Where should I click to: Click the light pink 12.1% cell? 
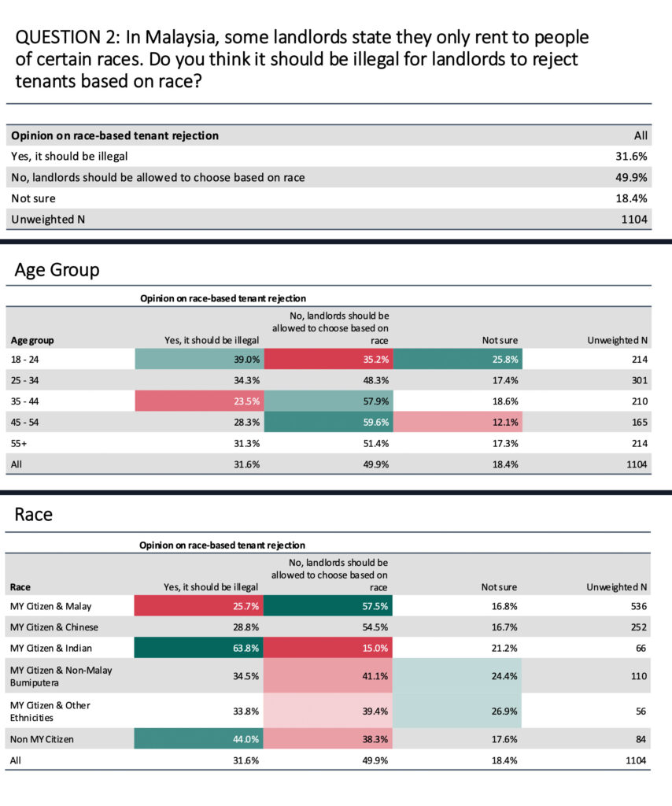457,422
